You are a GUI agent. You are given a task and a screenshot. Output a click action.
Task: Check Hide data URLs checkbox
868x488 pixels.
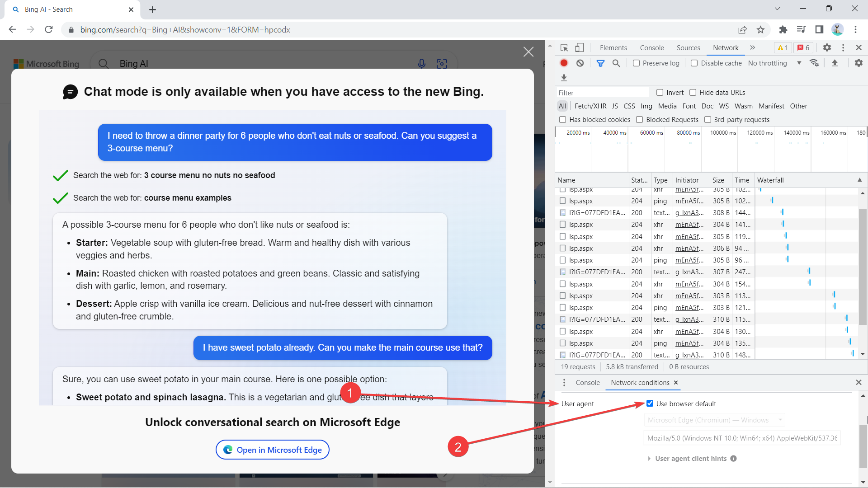pos(693,93)
